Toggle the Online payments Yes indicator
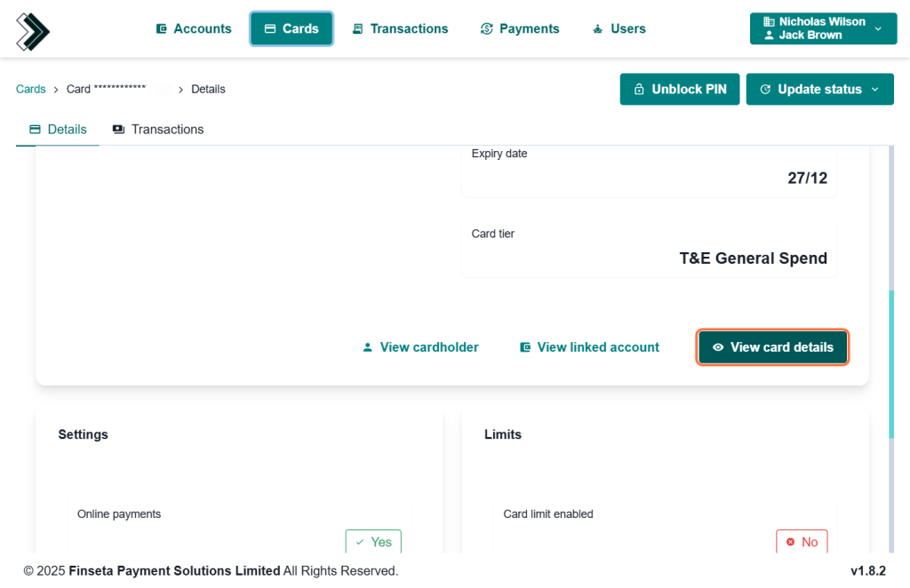 click(373, 542)
